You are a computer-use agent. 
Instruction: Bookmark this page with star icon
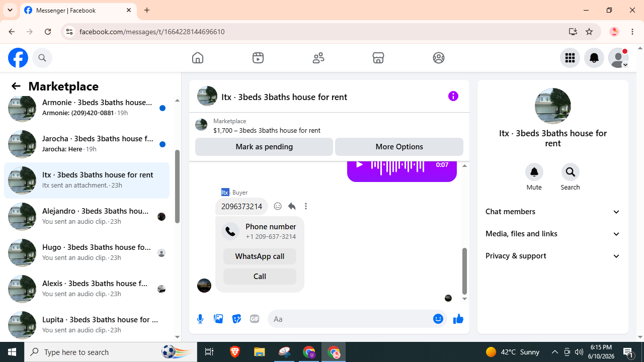pos(589,32)
